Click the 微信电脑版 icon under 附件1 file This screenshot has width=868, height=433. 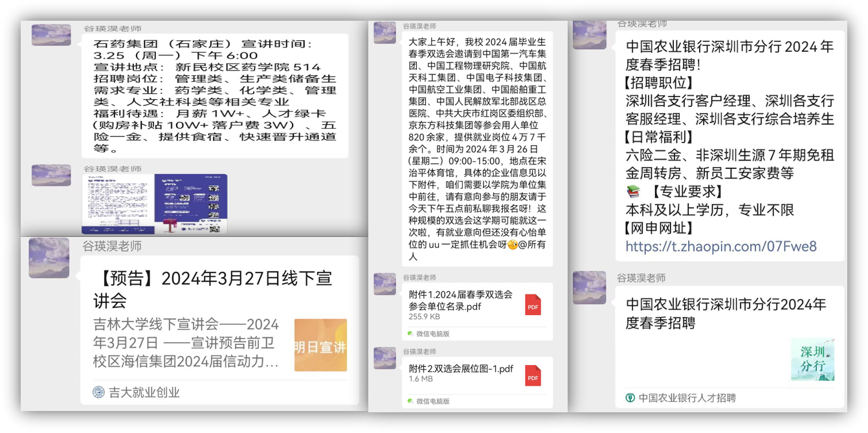410,334
